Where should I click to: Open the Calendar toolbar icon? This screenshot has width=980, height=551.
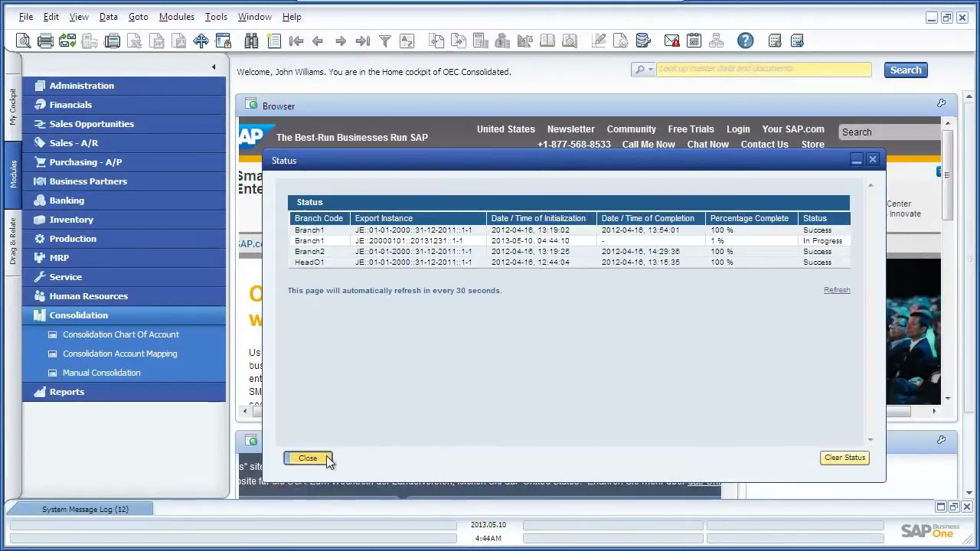tap(694, 41)
